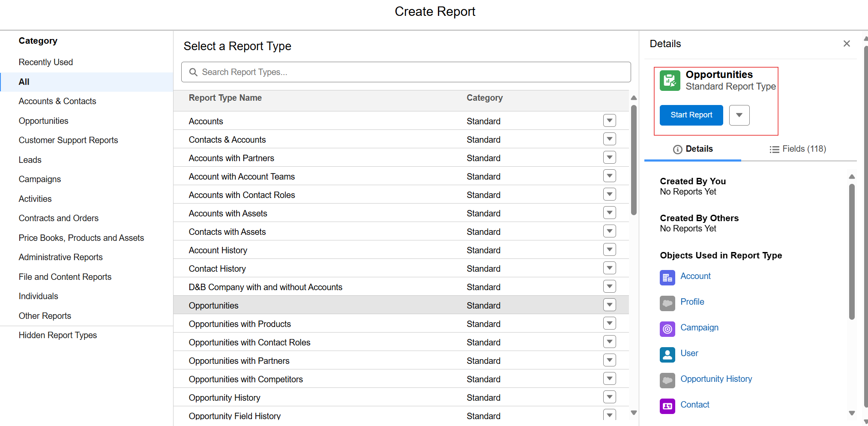Click the Opportunities report type icon in Details

pyautogui.click(x=670, y=81)
